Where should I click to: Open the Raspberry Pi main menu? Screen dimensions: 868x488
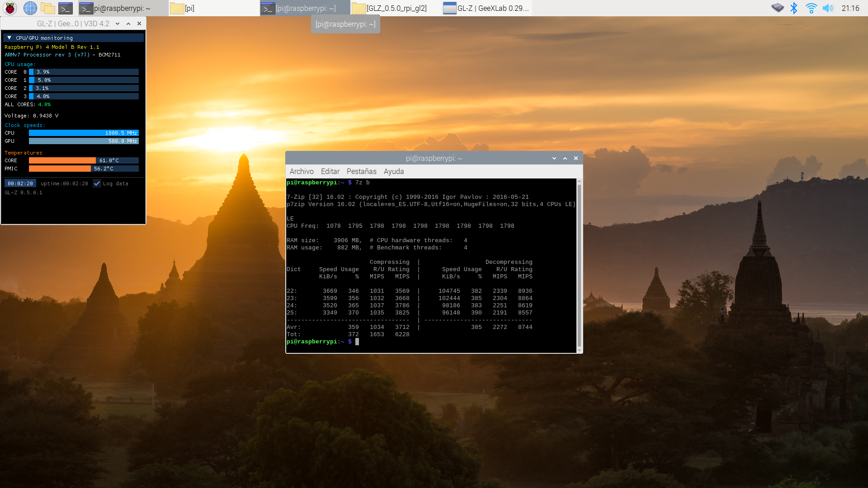(10, 8)
